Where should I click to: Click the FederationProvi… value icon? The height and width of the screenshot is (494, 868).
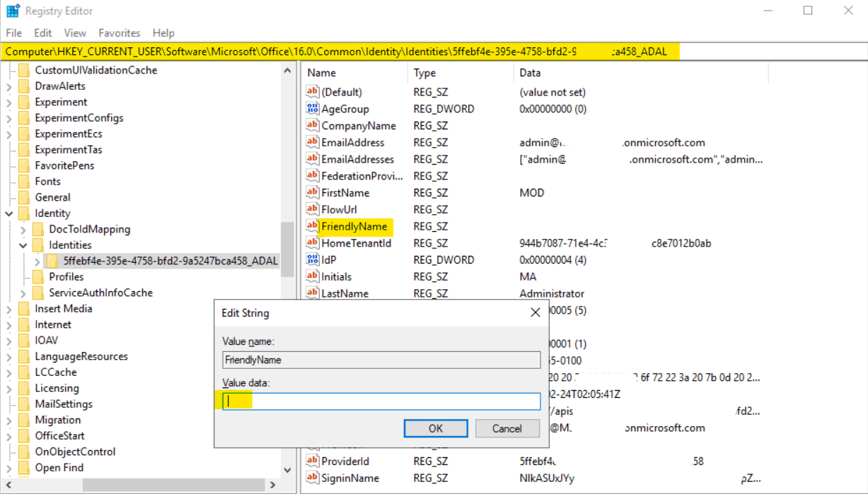click(x=313, y=176)
